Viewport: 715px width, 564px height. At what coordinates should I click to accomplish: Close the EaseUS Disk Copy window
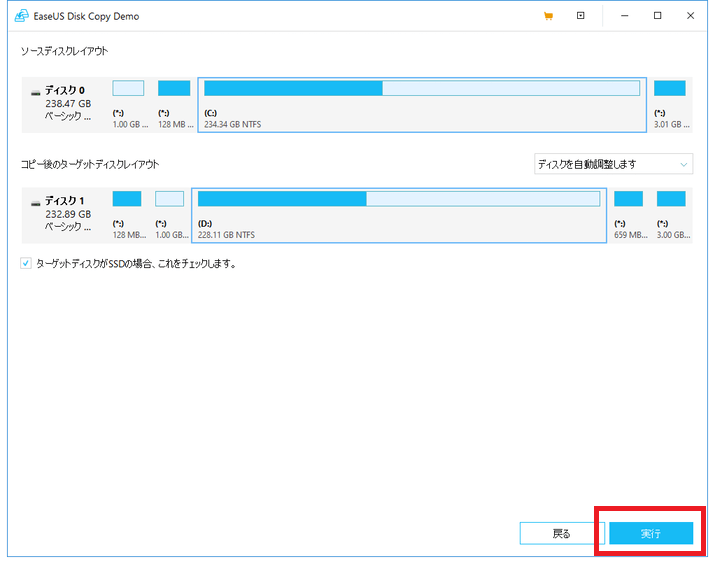[x=690, y=16]
